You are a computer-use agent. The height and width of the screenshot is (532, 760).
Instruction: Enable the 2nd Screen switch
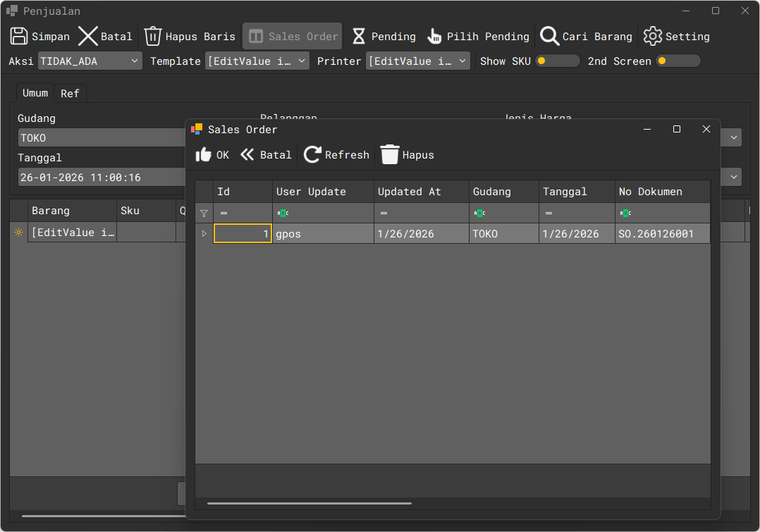pos(678,61)
